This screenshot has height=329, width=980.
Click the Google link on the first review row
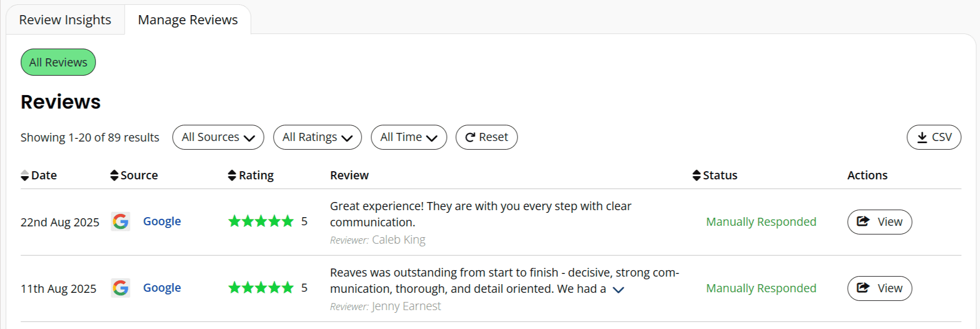162,221
